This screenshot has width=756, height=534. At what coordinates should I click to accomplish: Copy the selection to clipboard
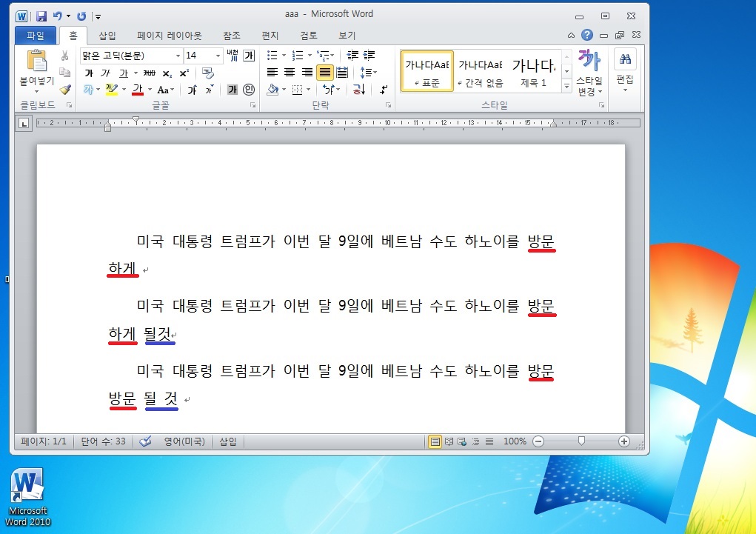64,73
